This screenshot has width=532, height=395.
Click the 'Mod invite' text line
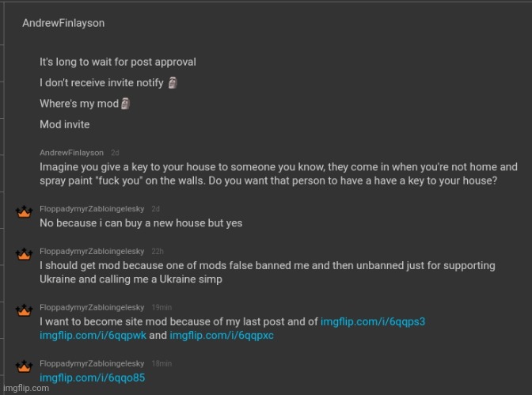65,124
